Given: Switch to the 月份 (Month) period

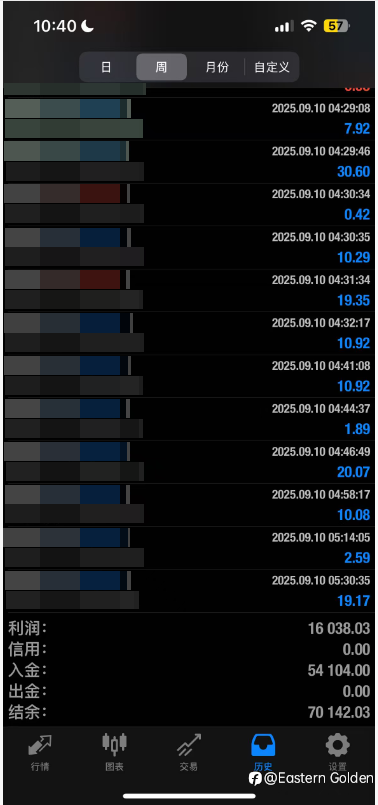Looking at the screenshot, I should 217,67.
